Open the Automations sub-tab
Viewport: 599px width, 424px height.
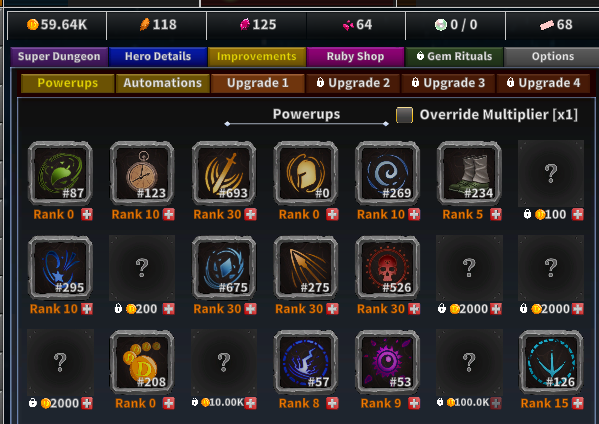pos(162,83)
